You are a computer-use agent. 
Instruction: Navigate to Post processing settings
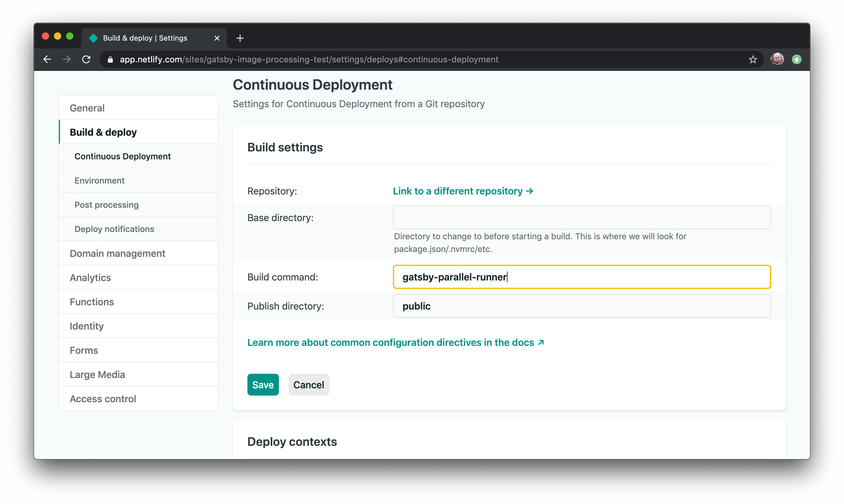click(x=106, y=205)
